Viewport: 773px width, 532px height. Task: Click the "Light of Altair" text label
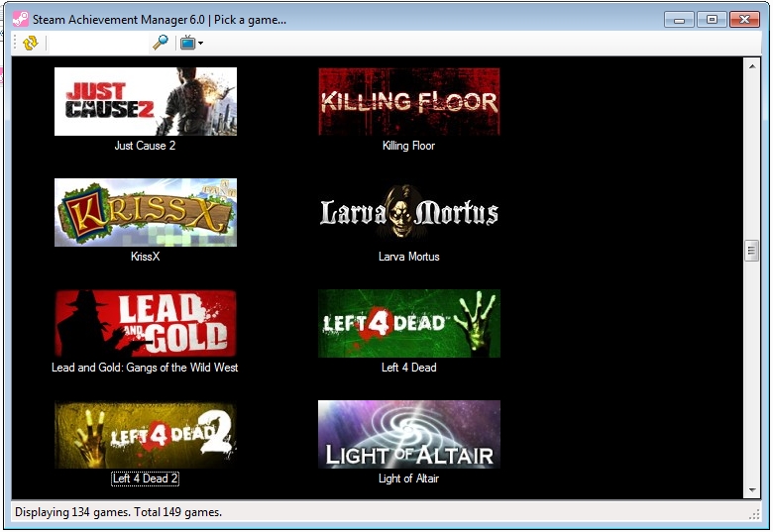(x=408, y=479)
